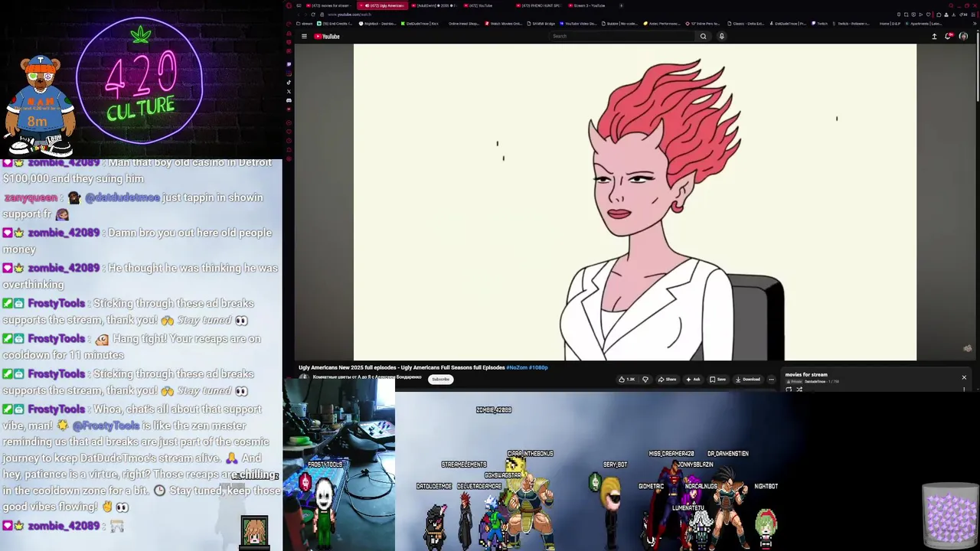
Task: Click the browser page vertical scrollbar
Action: click(x=977, y=69)
